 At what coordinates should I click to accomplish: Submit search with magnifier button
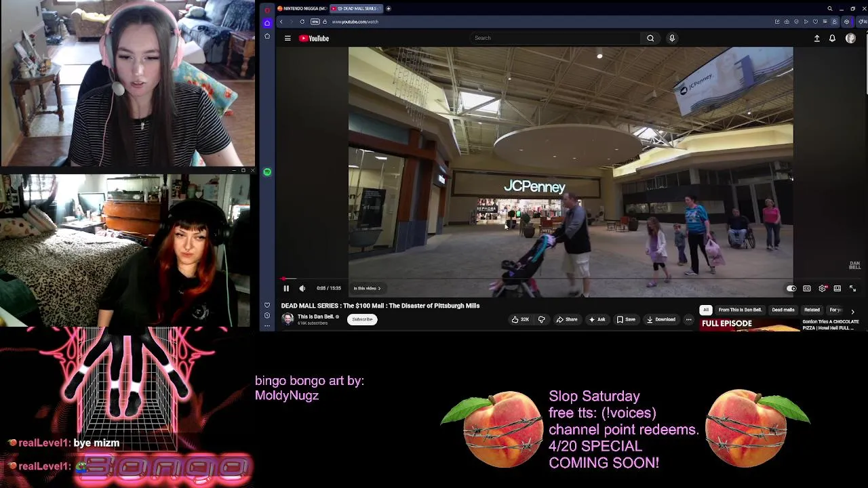650,38
